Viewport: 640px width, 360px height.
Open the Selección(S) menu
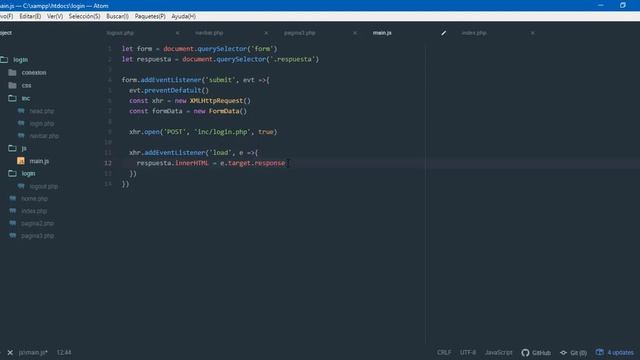click(x=84, y=16)
